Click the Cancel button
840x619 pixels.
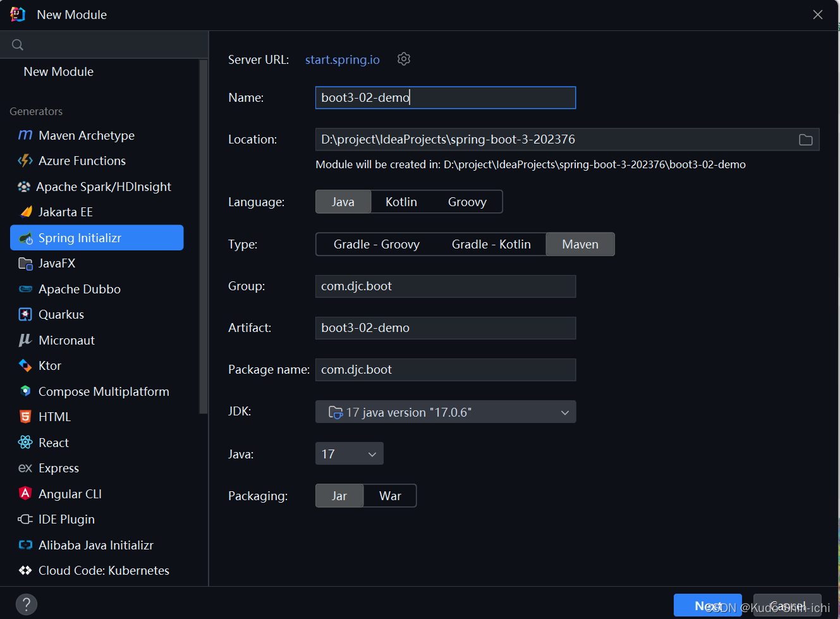point(788,606)
